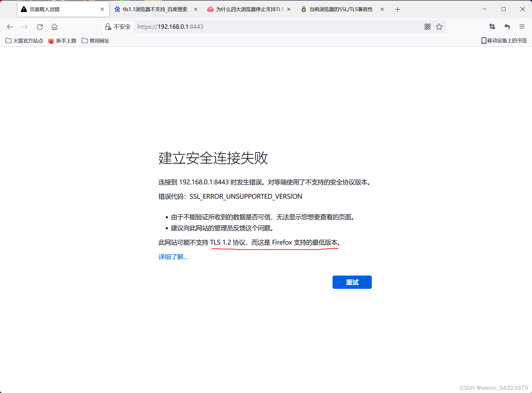Image resolution: width=532 pixels, height=393 pixels.
Task: Close the page load error tab
Action: 102,9
